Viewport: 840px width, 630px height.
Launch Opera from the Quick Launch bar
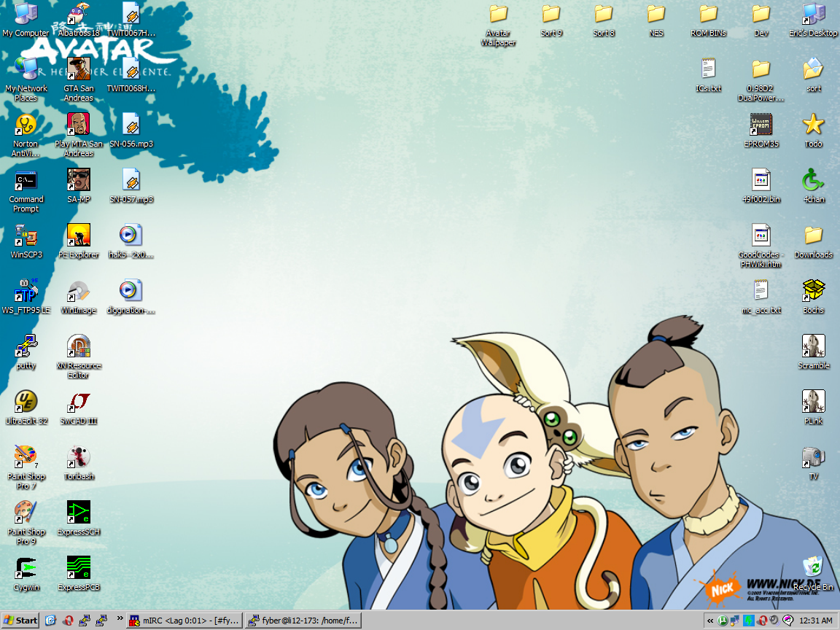click(x=68, y=621)
